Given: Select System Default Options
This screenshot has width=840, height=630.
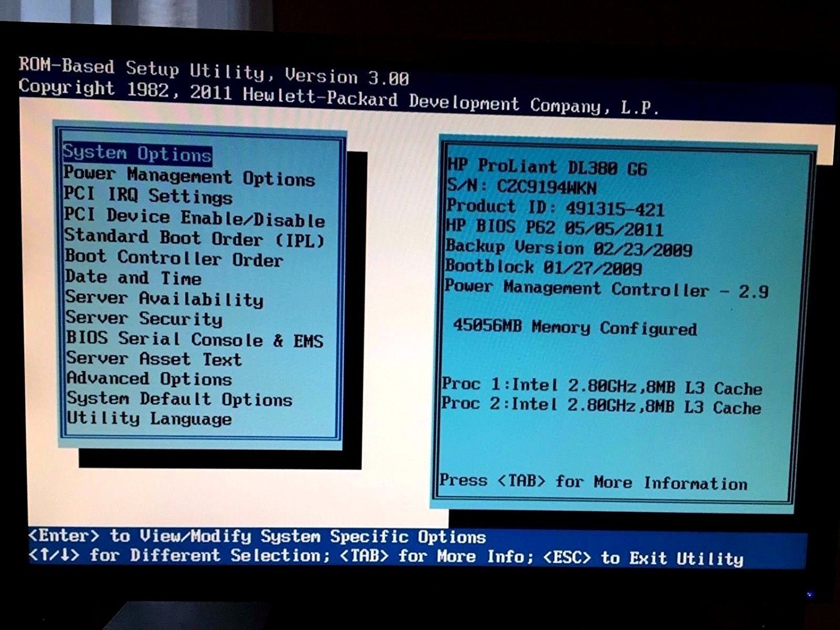Looking at the screenshot, I should click(x=179, y=399).
